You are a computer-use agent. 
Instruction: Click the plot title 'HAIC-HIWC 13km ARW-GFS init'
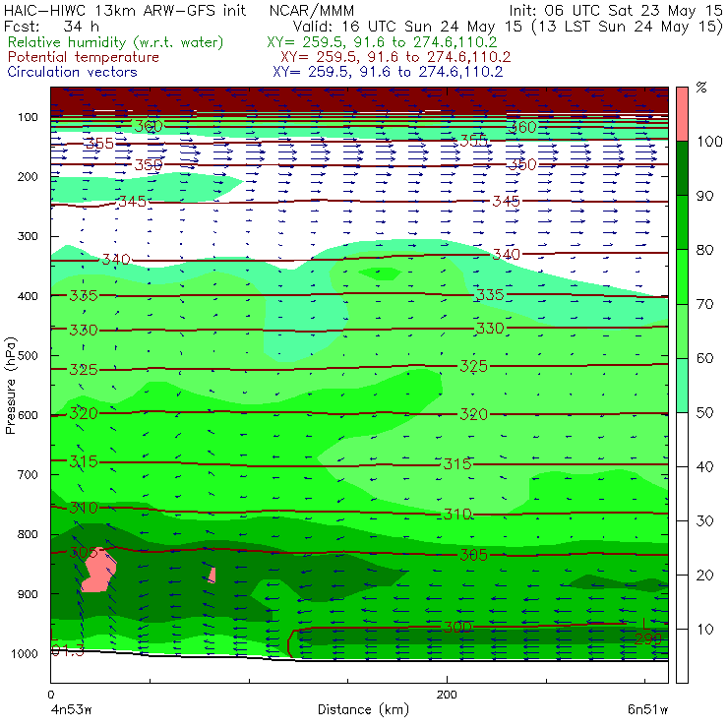[x=124, y=10]
